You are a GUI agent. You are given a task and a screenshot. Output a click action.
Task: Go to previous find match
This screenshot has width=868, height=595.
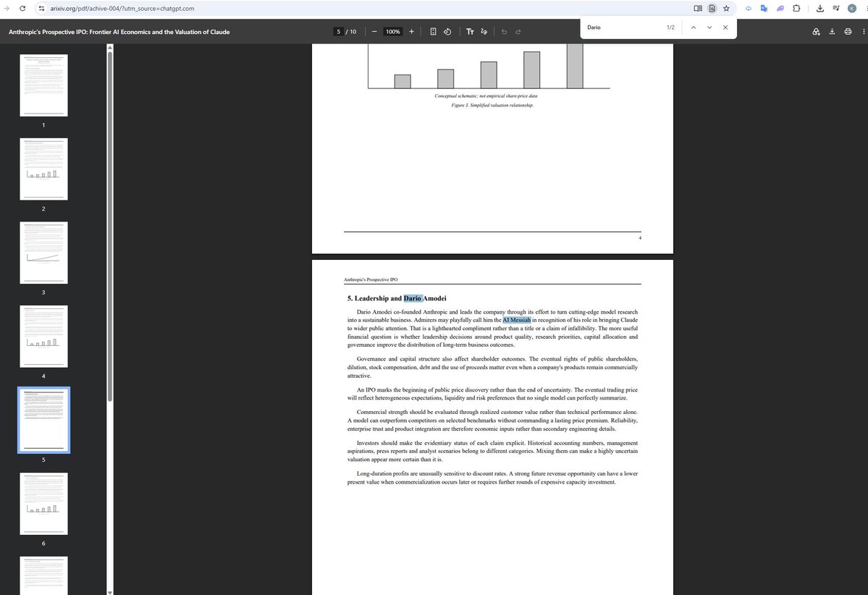693,27
